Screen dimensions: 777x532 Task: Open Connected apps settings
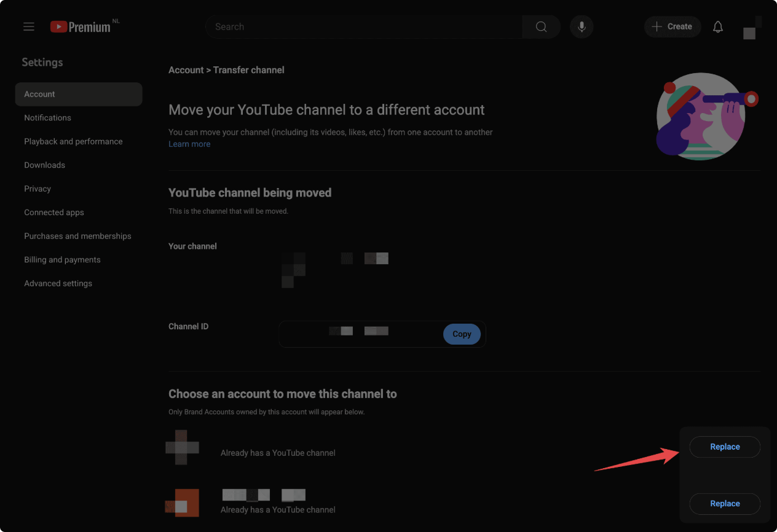click(54, 213)
